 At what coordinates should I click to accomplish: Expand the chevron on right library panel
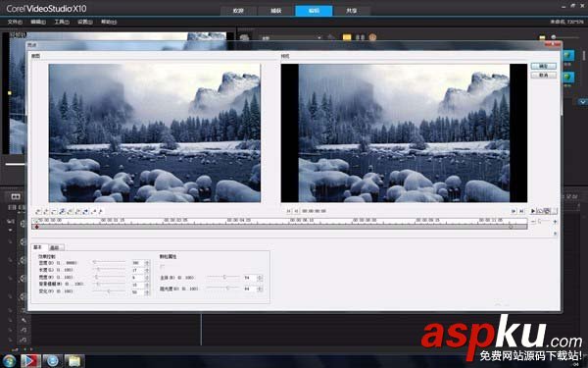point(582,102)
